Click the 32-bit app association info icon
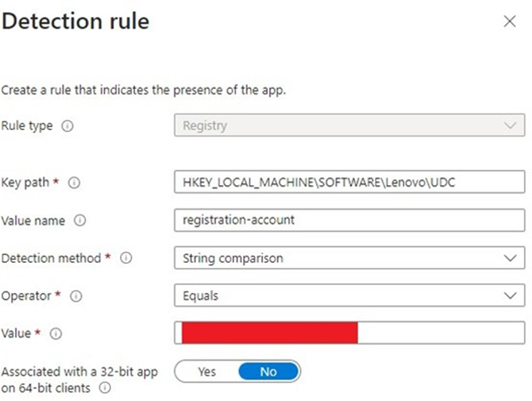The image size is (532, 401). point(105,388)
